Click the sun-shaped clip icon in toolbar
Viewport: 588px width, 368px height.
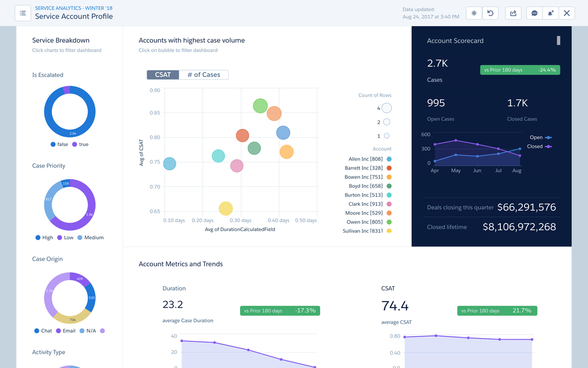(x=474, y=13)
